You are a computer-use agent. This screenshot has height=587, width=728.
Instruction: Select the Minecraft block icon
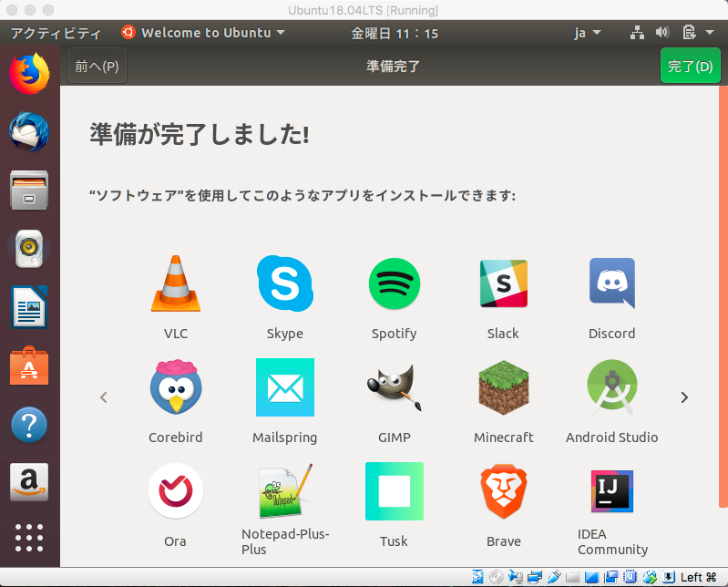point(504,387)
